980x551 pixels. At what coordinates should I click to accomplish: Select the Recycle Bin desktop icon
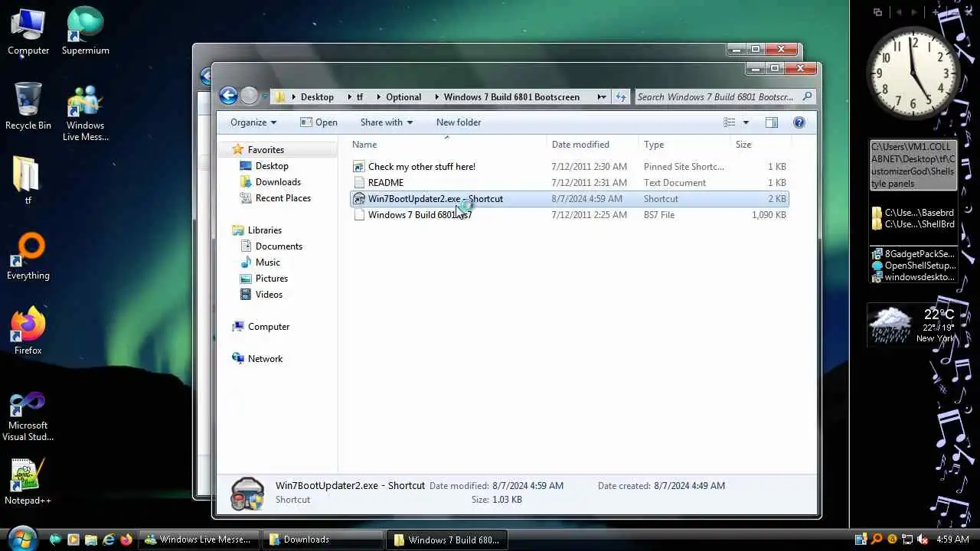point(28,106)
